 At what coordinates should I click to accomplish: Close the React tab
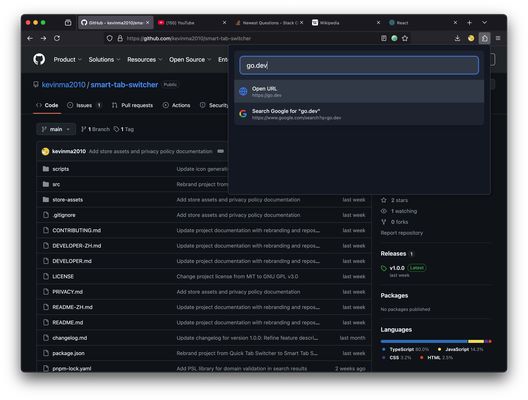(455, 23)
